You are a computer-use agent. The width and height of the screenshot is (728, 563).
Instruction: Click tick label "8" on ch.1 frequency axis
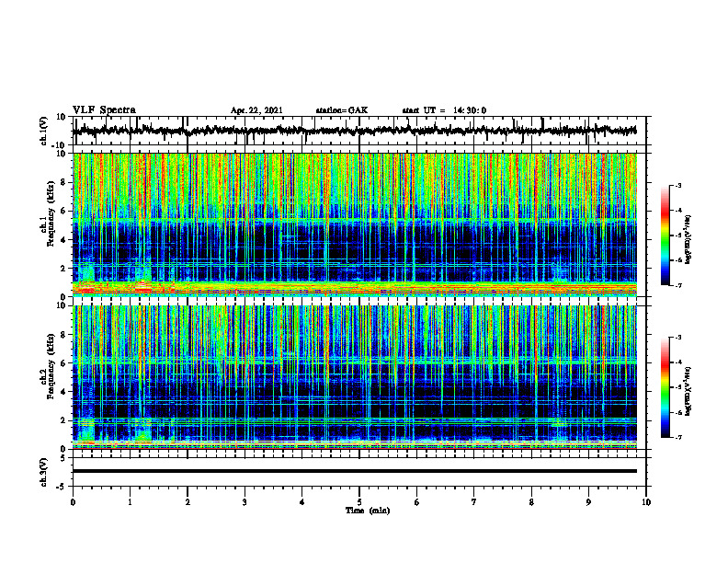(x=63, y=182)
